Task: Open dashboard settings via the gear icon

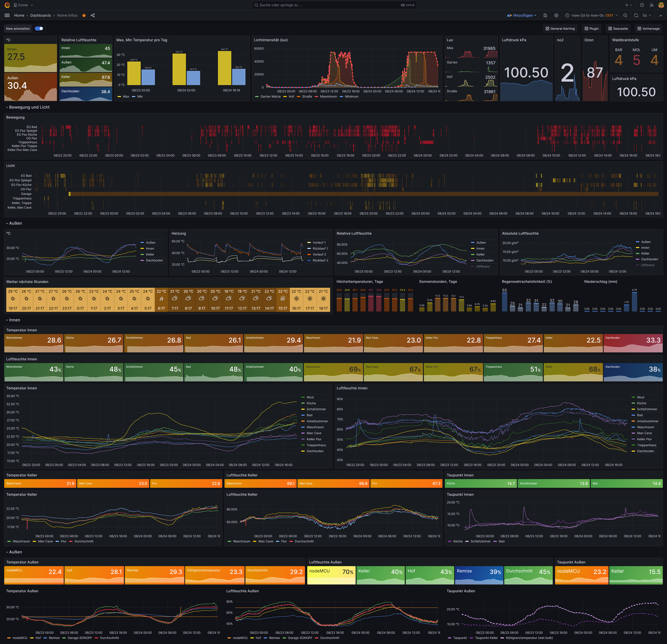Action: 556,15
